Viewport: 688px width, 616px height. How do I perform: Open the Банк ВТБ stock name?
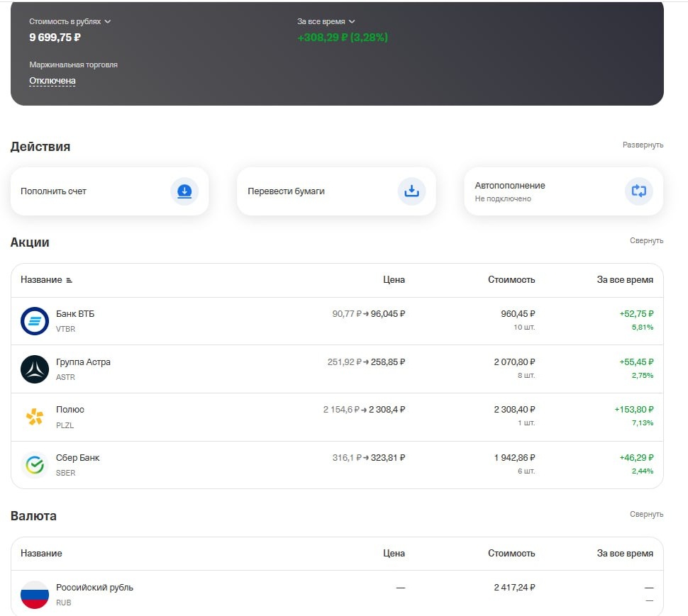[75, 314]
